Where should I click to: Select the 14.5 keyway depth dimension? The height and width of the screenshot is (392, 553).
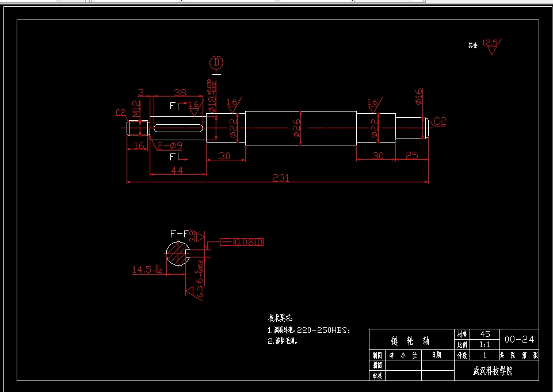(147, 270)
